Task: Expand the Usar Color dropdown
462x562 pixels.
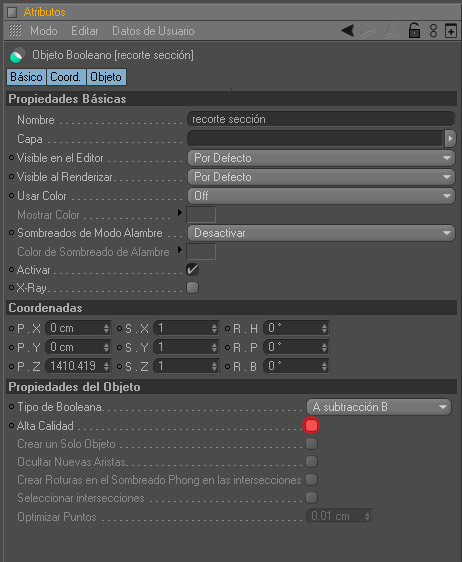Action: [321, 196]
